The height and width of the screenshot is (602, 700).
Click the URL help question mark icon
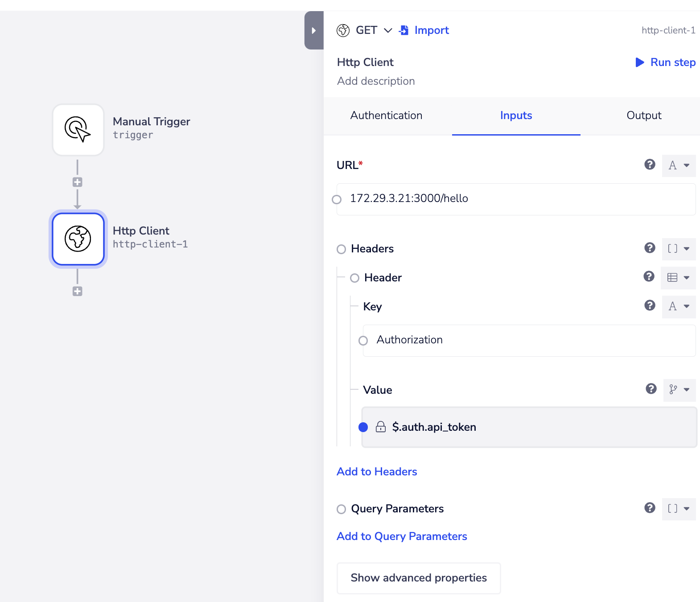[x=650, y=165]
